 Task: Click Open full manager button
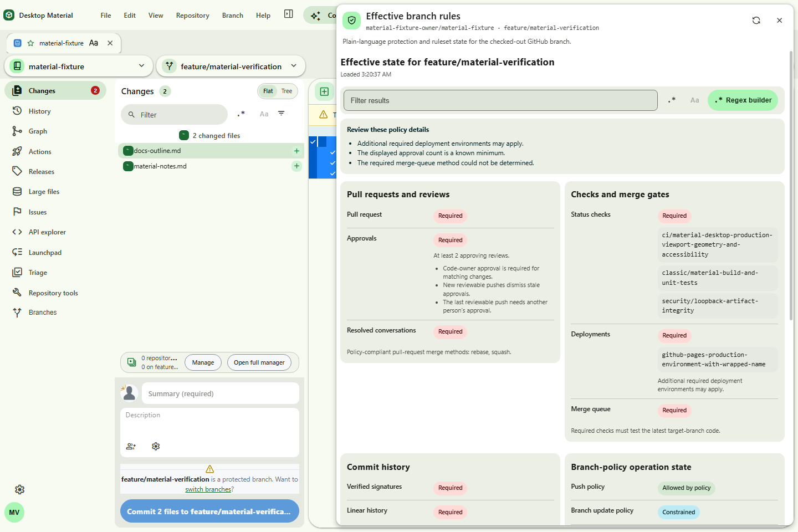click(259, 362)
